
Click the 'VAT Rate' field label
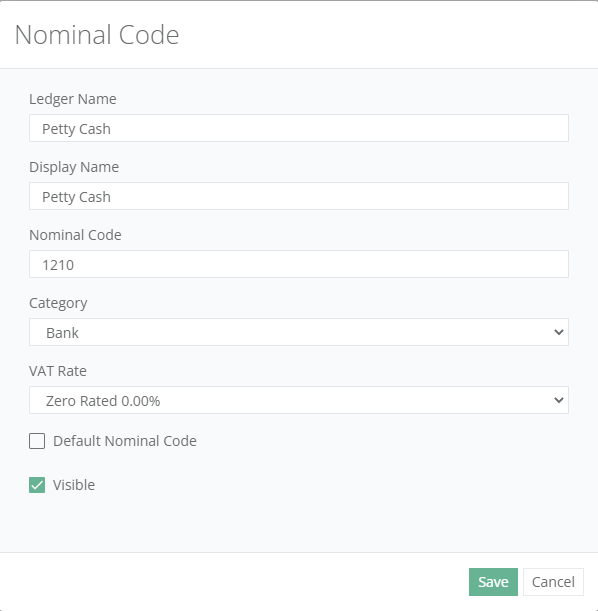(58, 371)
